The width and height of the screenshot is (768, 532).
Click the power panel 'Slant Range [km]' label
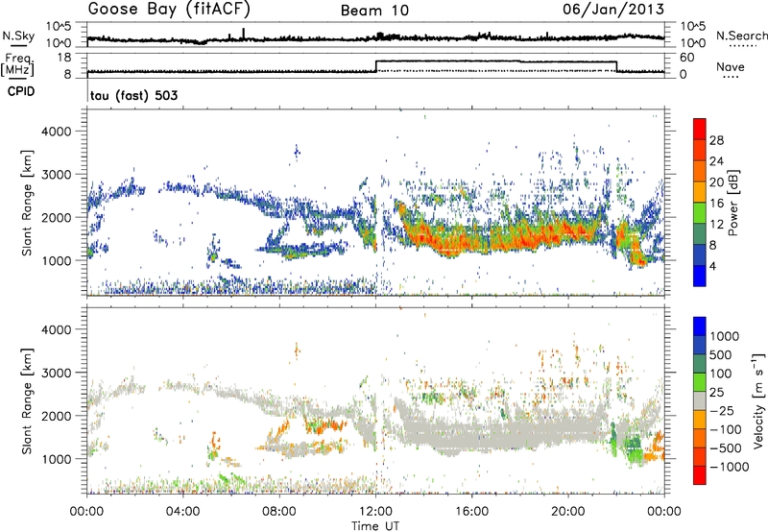point(27,203)
